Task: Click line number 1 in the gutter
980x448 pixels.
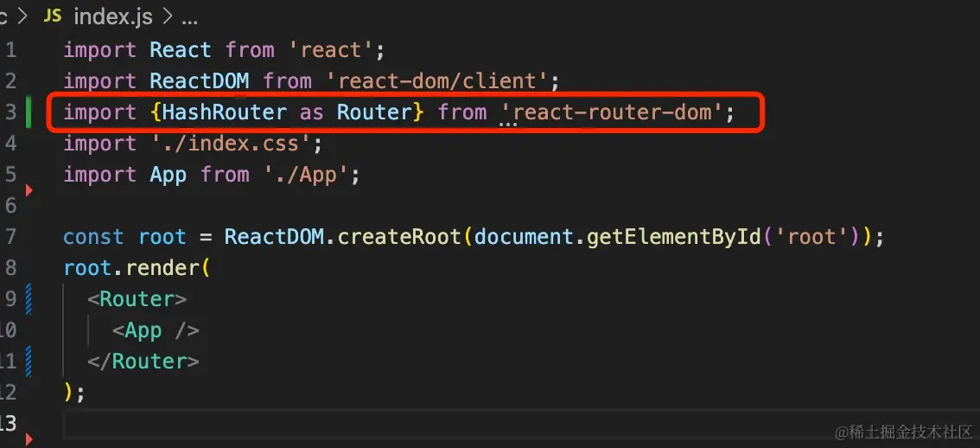Action: [10, 49]
